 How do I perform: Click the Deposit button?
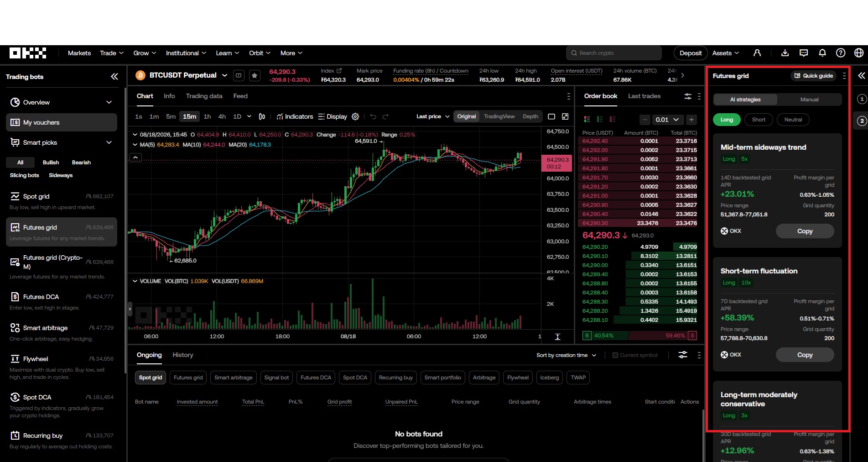click(691, 53)
